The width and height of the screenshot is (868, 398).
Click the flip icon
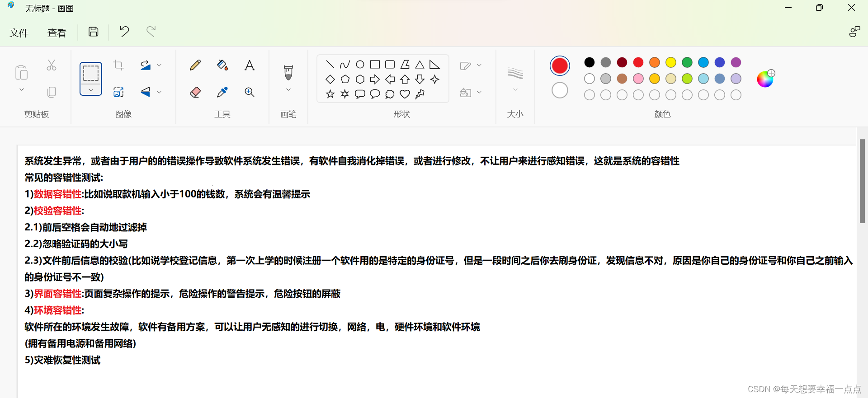pyautogui.click(x=146, y=92)
